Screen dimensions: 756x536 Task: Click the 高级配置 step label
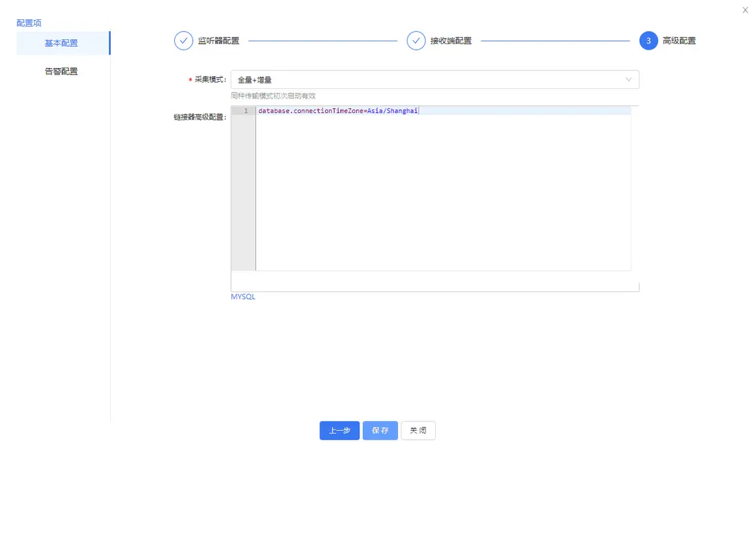point(678,41)
